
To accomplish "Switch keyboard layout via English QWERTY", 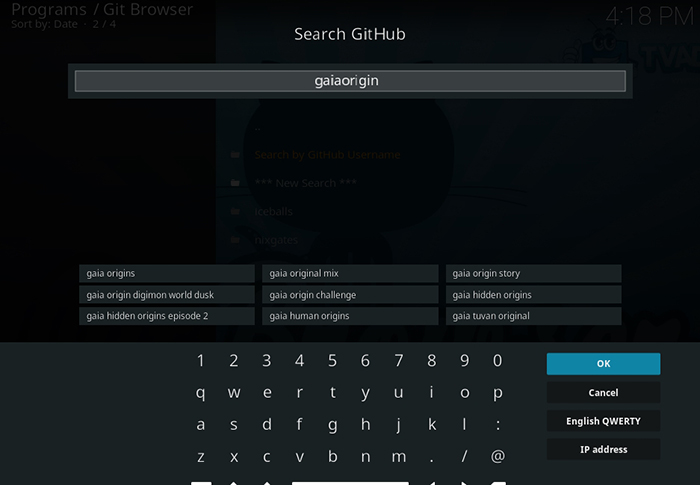I will click(603, 421).
